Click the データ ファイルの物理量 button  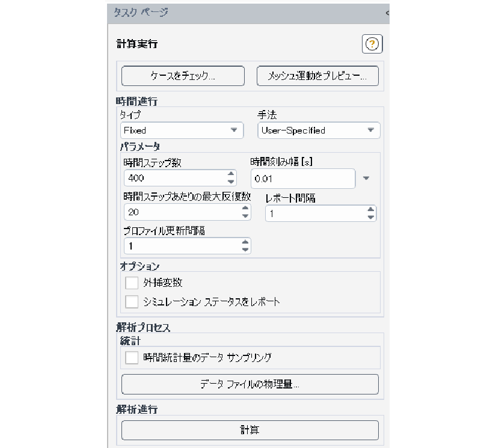(x=250, y=384)
